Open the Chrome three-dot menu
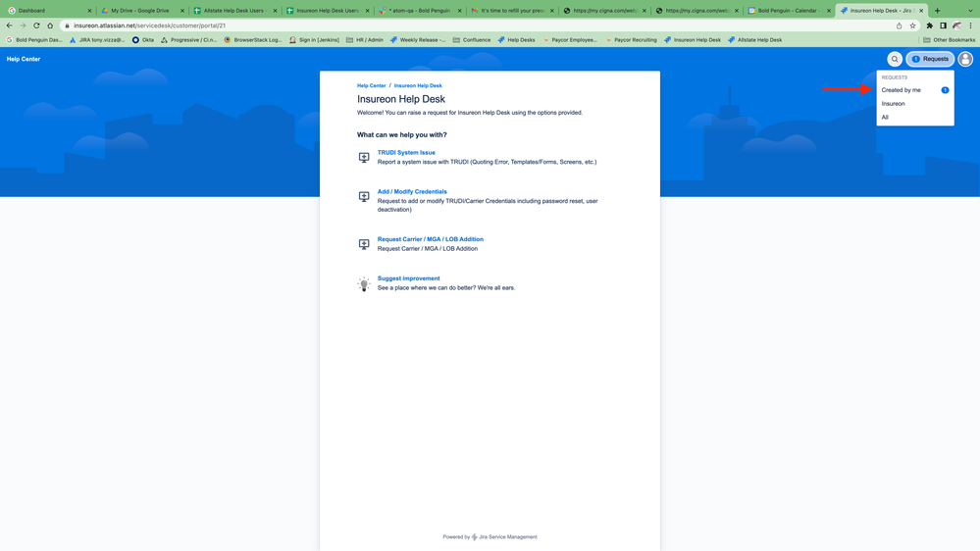The height and width of the screenshot is (551, 980). click(970, 25)
